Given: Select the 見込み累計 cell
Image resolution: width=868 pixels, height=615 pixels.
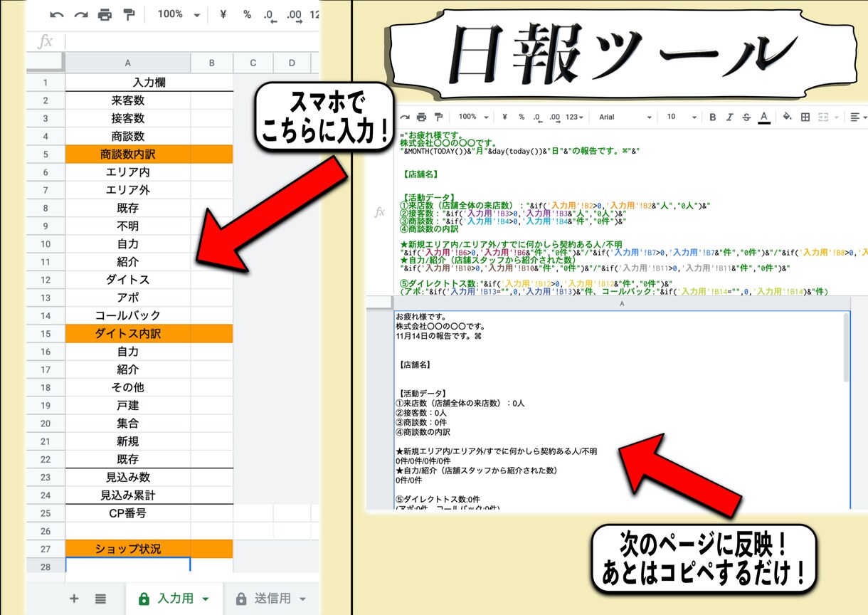Looking at the screenshot, I should pyautogui.click(x=128, y=495).
